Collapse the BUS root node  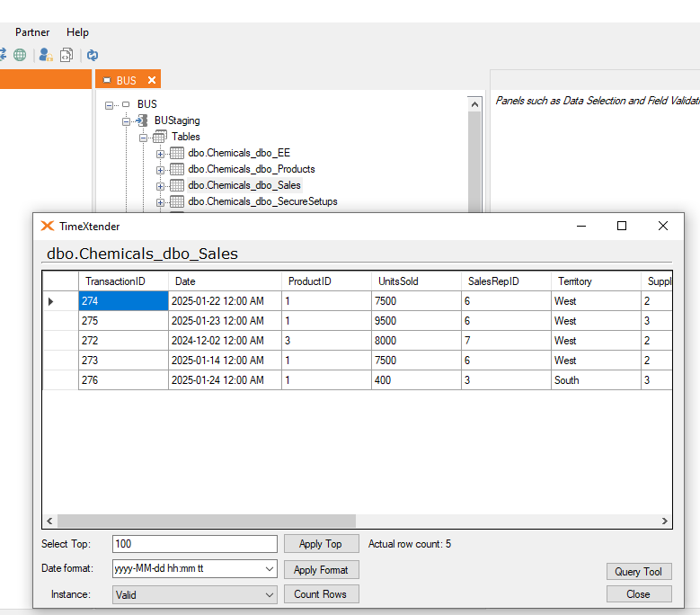(109, 105)
